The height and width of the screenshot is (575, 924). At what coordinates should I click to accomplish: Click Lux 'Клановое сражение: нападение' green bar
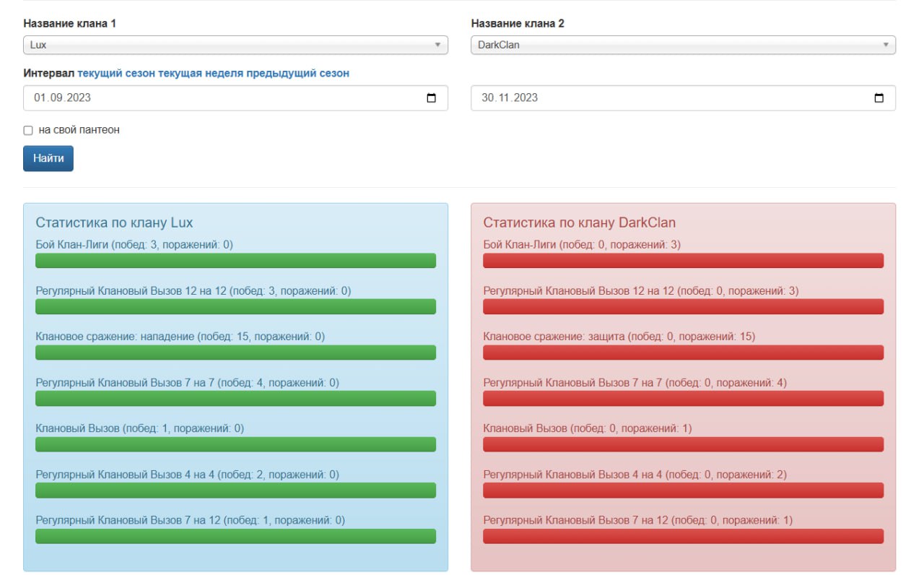[x=235, y=353]
